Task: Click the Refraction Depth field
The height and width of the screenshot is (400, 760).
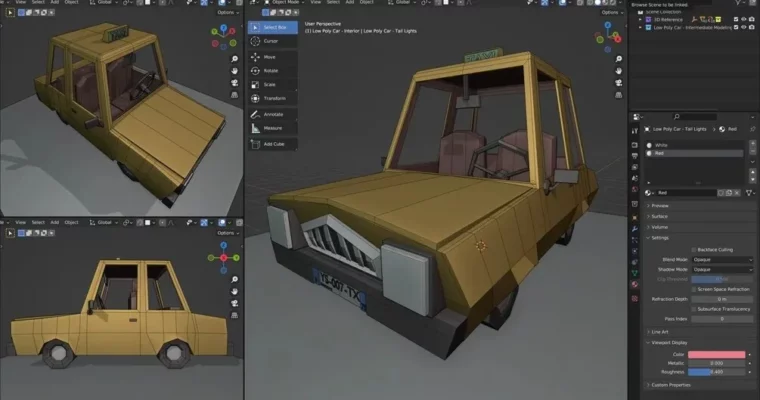Action: 722,299
